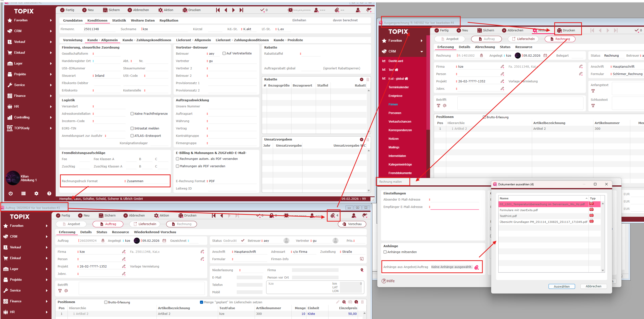The height and width of the screenshot is (319, 644).
Task: Enable Rechnungen autom. als PDF versenden
Action: tap(178, 159)
